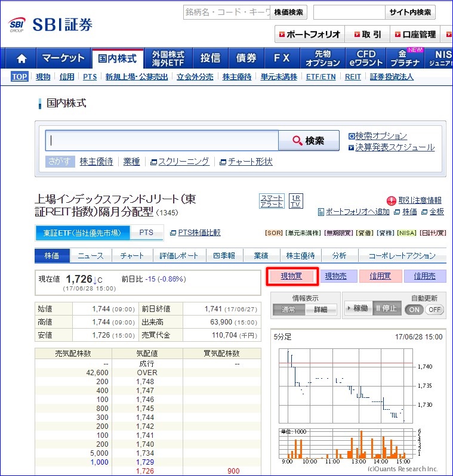Focus the 銘柄名・コード keyword field
This screenshot has height=476, width=453.
pyautogui.click(x=227, y=12)
